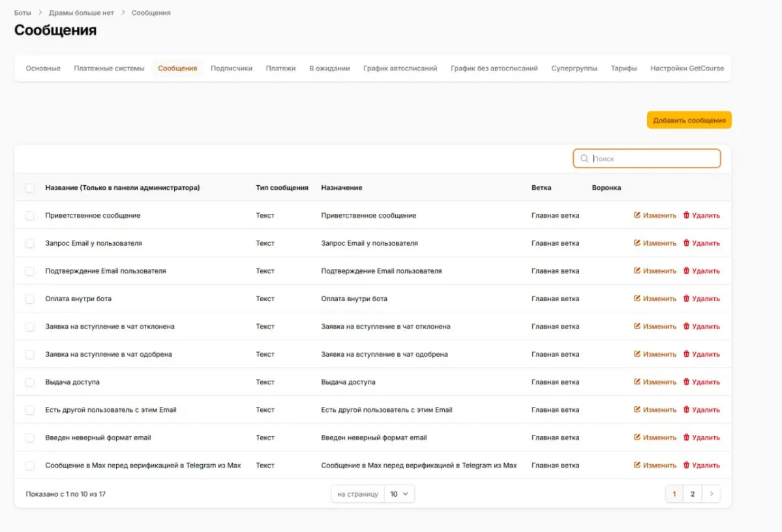Image resolution: width=782 pixels, height=532 pixels.
Task: Click trash icon in чат отклонена row
Action: pyautogui.click(x=686, y=326)
